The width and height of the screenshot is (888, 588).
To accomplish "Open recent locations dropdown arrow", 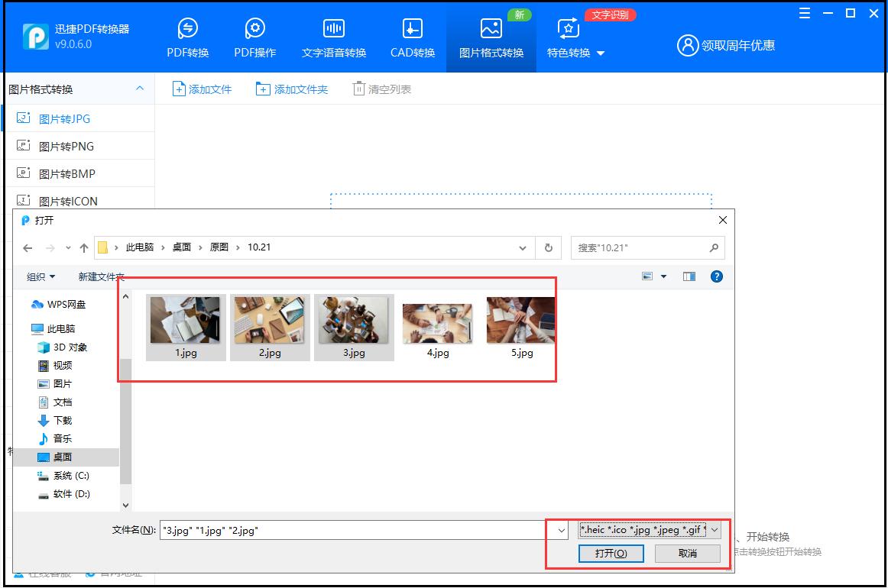I will 68,248.
